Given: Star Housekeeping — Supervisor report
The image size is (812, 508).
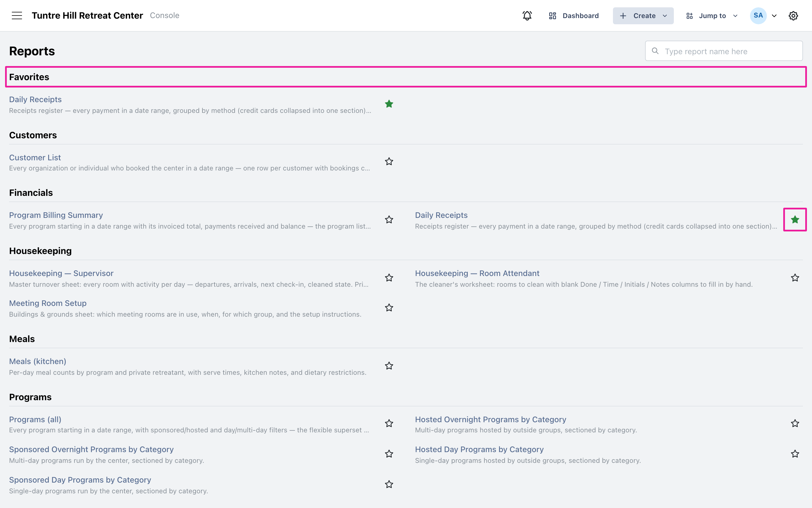Looking at the screenshot, I should click(x=389, y=278).
